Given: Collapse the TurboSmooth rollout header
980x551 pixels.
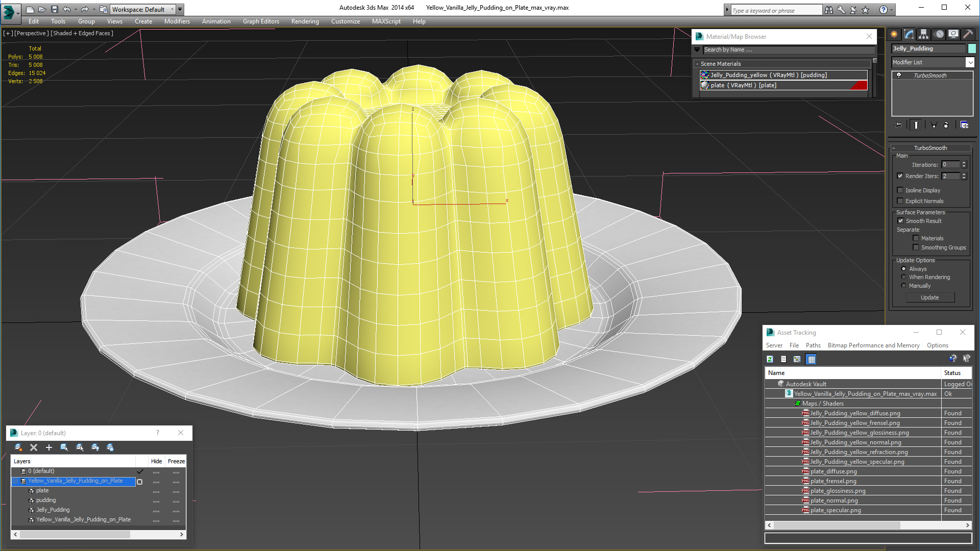Looking at the screenshot, I should point(930,148).
